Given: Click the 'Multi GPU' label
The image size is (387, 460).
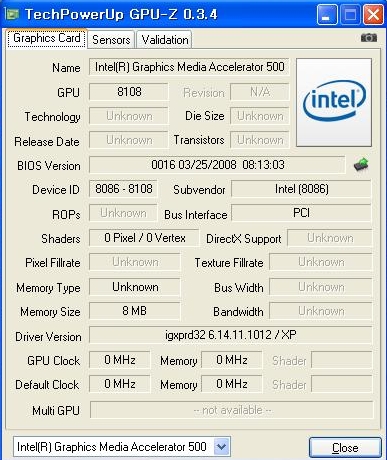Looking at the screenshot, I should [x=56, y=410].
